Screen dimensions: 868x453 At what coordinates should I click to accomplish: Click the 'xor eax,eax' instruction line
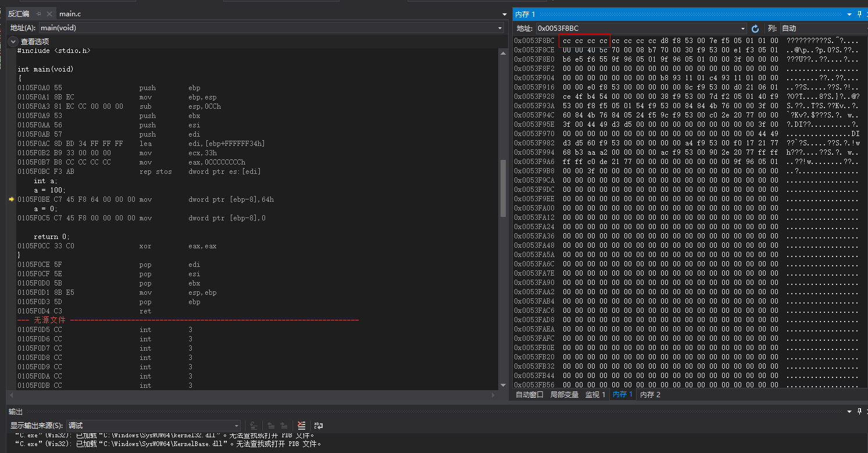point(117,246)
